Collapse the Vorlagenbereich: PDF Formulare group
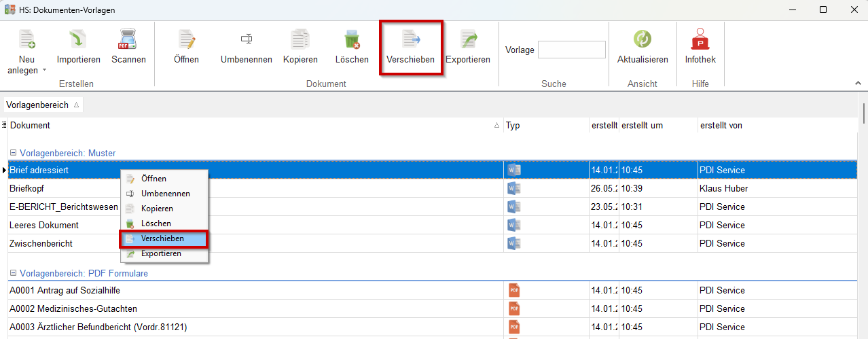This screenshot has height=339, width=868. coord(14,273)
